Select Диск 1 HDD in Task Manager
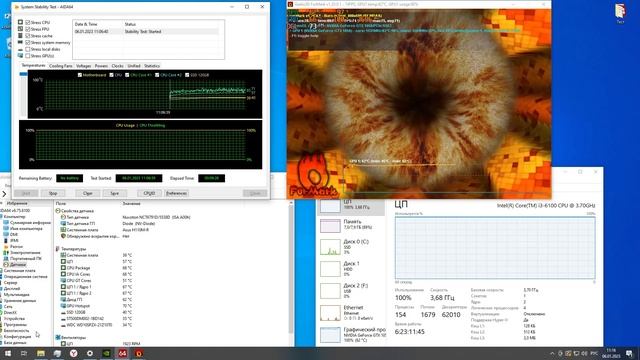 click(351, 269)
